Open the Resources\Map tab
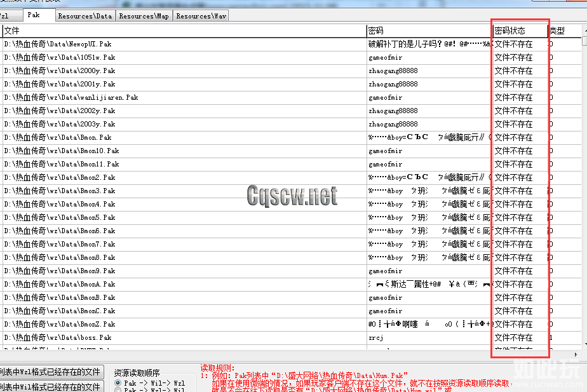This screenshot has height=392, width=587. point(144,16)
